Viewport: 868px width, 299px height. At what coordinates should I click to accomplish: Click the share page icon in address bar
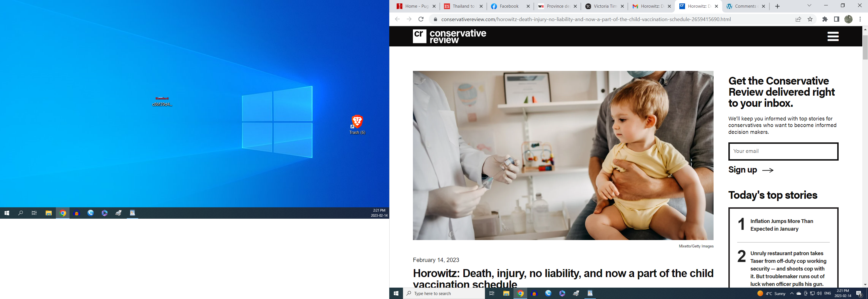coord(798,19)
